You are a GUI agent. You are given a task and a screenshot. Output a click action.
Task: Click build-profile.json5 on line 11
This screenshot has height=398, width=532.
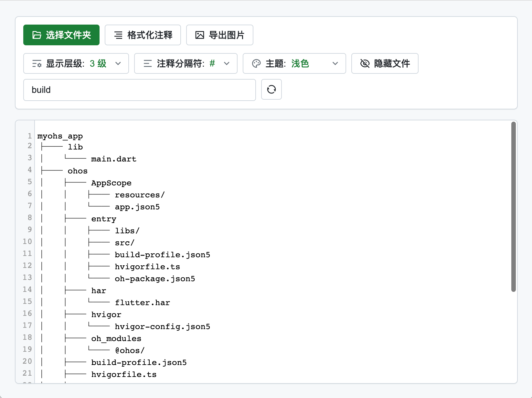(163, 255)
